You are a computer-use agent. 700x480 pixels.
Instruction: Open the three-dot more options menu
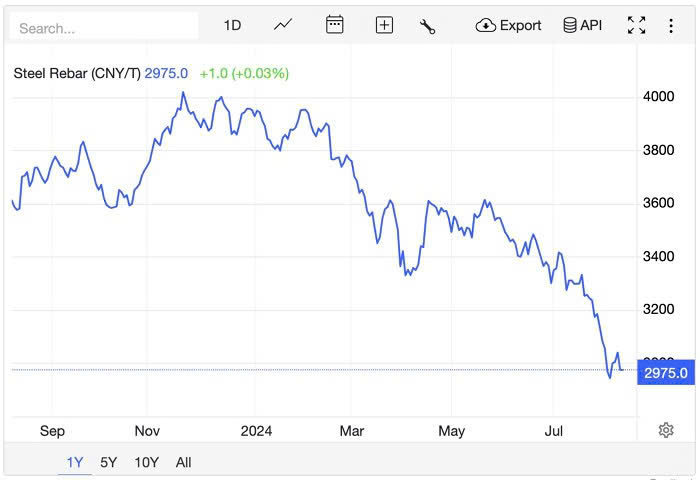[x=671, y=25]
